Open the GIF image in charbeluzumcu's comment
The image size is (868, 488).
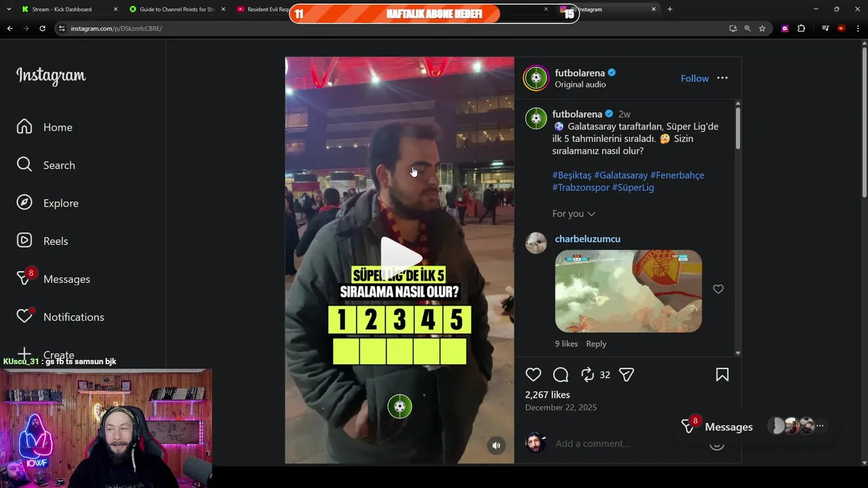pyautogui.click(x=628, y=291)
